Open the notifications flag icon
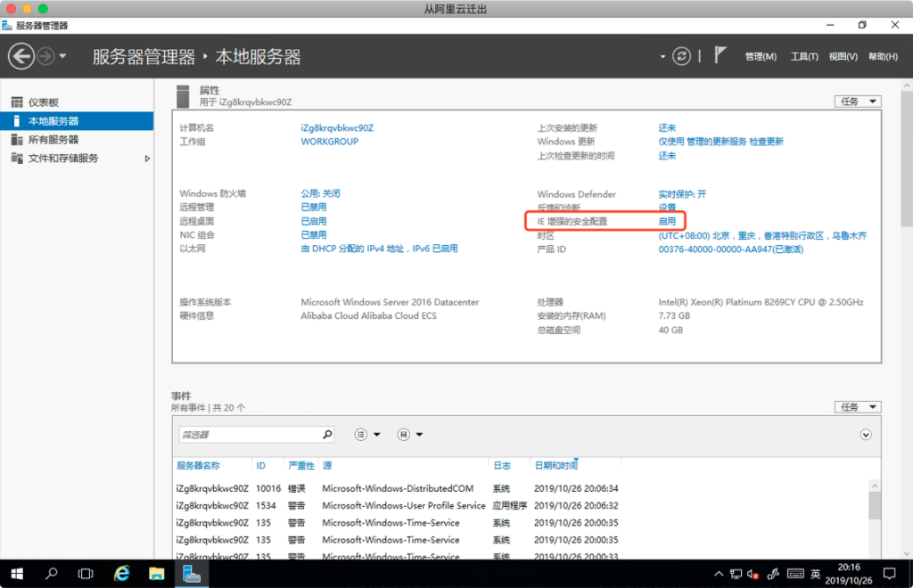This screenshot has width=913, height=588. coord(720,56)
